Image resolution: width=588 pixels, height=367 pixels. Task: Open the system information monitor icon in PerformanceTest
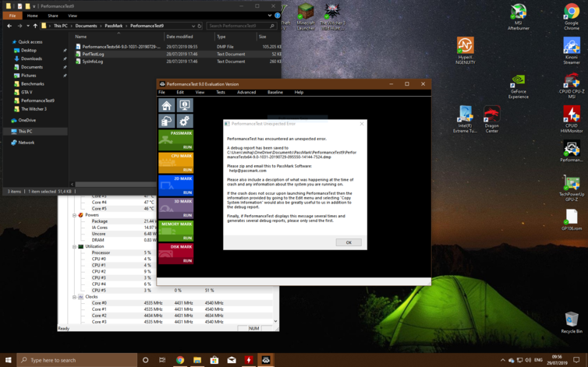click(185, 105)
